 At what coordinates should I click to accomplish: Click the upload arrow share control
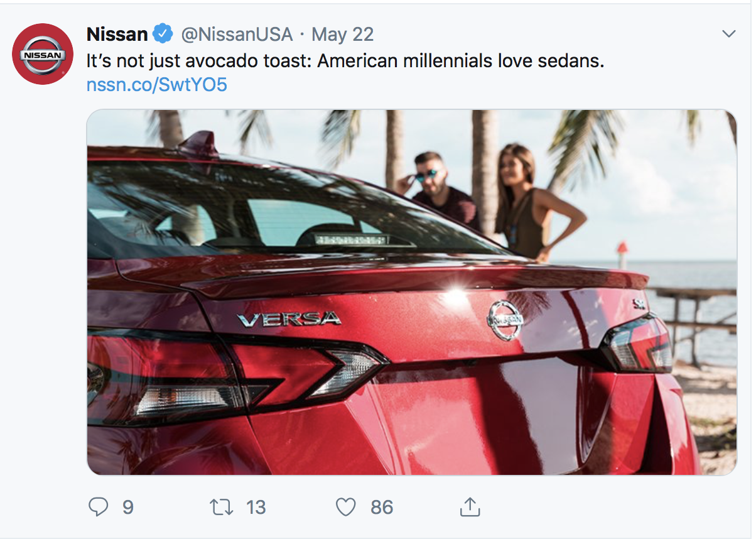coord(469,507)
